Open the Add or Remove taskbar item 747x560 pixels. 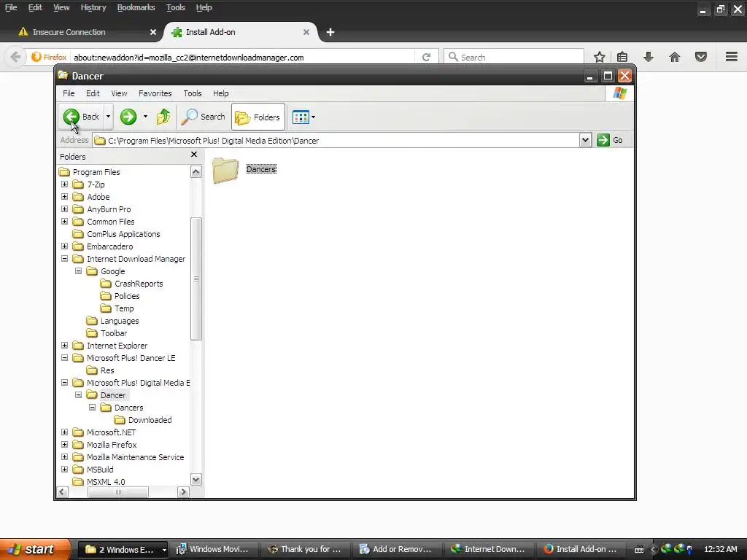coord(396,549)
